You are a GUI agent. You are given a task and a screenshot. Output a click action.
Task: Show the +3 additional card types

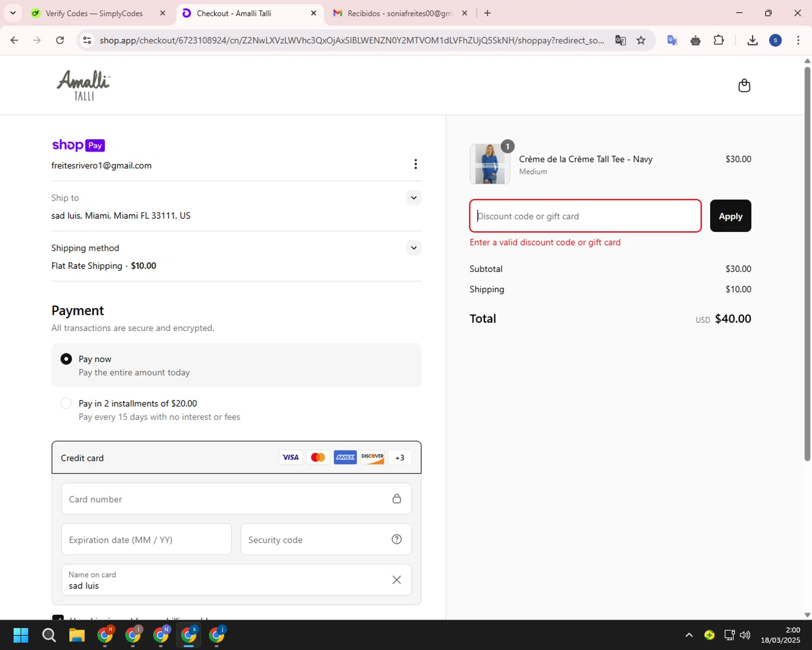400,458
